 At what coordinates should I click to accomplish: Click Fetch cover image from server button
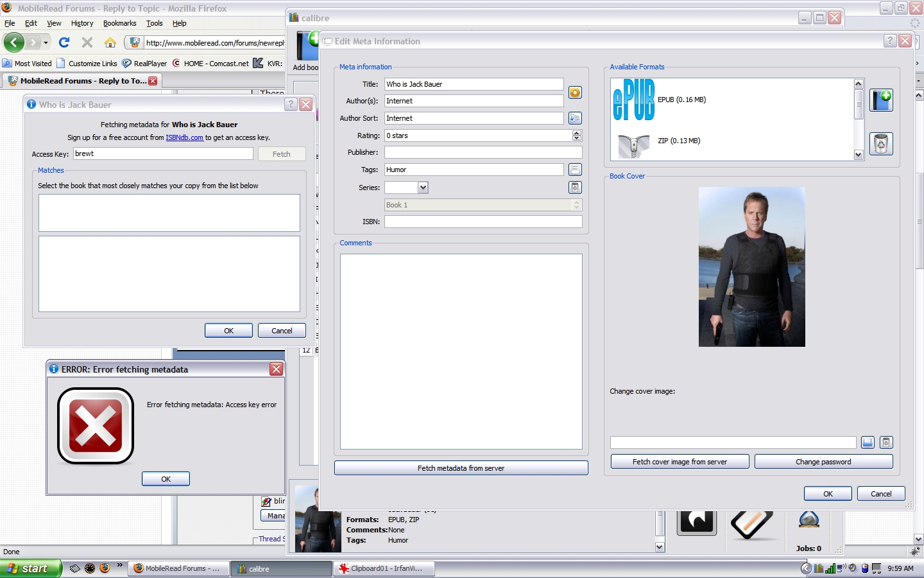[x=680, y=462]
